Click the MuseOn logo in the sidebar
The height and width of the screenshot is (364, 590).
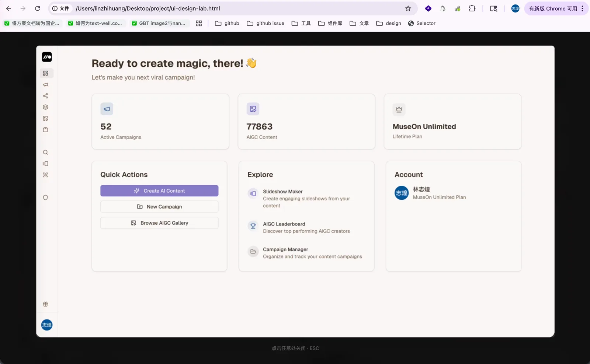(47, 57)
